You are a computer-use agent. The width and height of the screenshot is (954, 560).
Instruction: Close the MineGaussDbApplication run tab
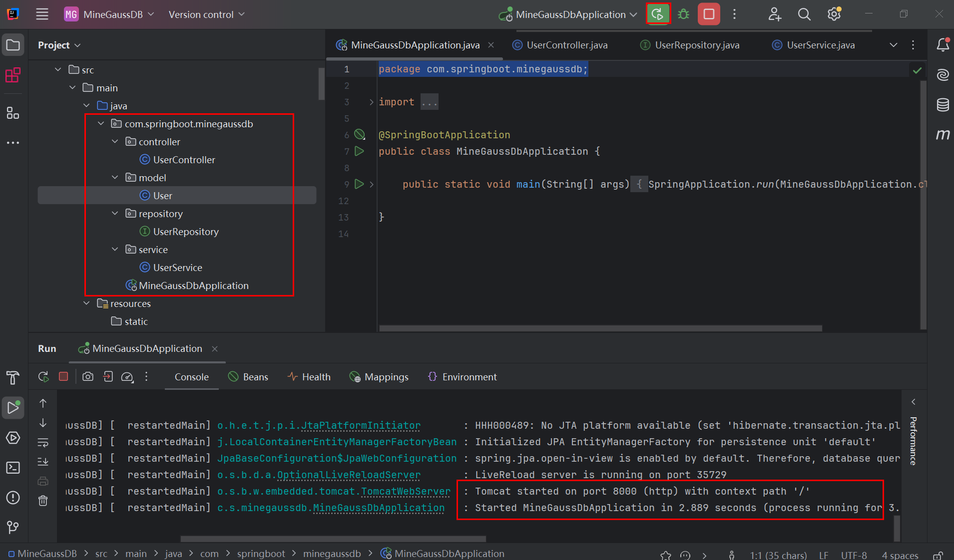tap(215, 349)
